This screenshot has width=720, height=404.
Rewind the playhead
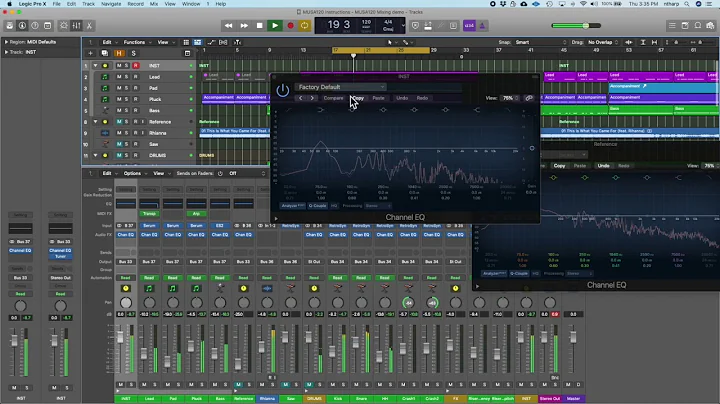pos(228,26)
